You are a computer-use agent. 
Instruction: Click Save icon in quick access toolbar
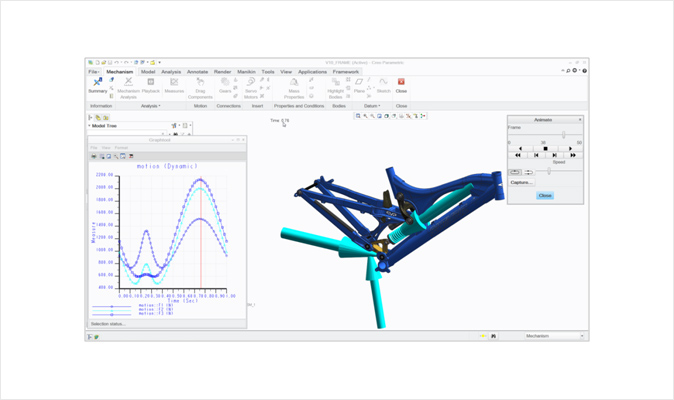(x=110, y=63)
